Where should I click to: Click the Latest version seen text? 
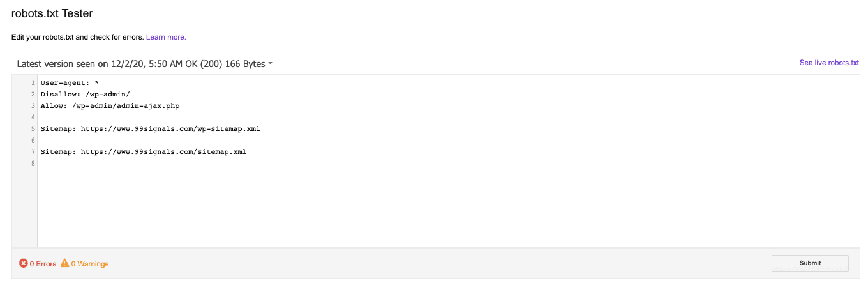click(x=140, y=64)
